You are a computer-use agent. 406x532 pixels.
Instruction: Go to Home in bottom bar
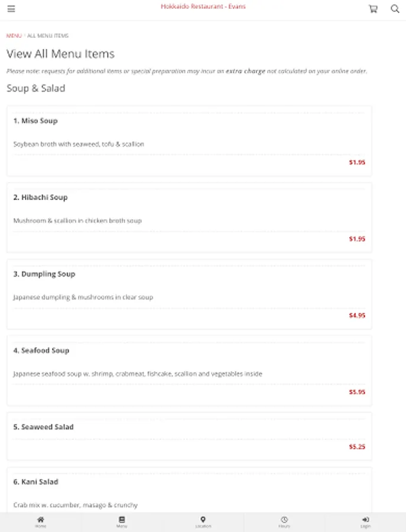point(40,522)
